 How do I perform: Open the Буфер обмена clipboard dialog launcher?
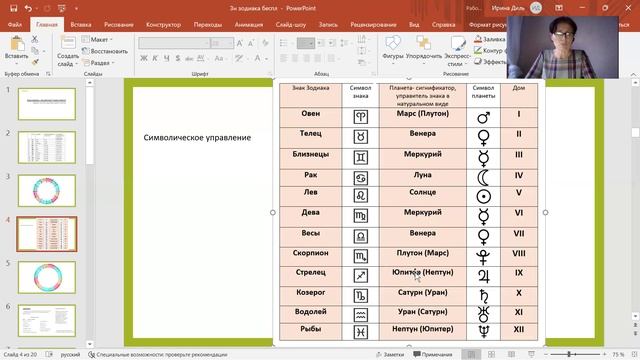pyautogui.click(x=48, y=74)
